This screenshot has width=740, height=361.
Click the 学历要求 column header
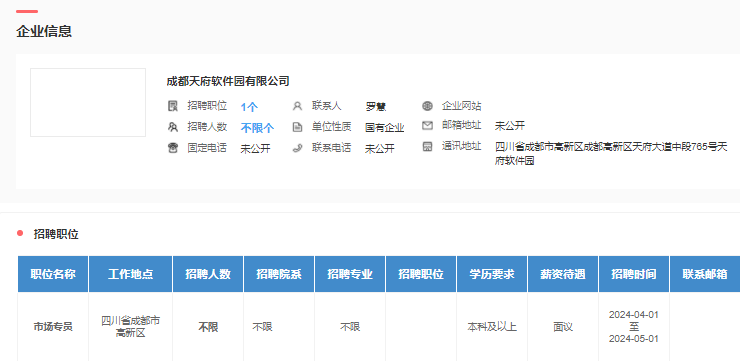pos(492,274)
